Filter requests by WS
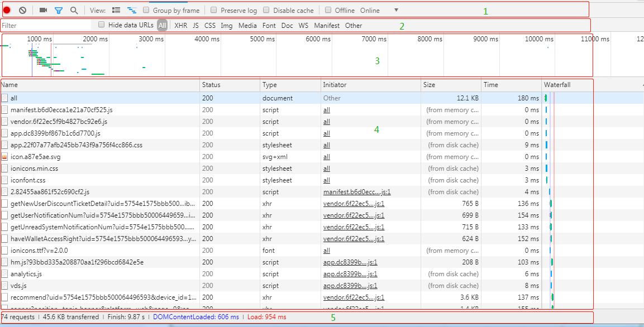Screen dimensions: 644x327 pyautogui.click(x=303, y=26)
